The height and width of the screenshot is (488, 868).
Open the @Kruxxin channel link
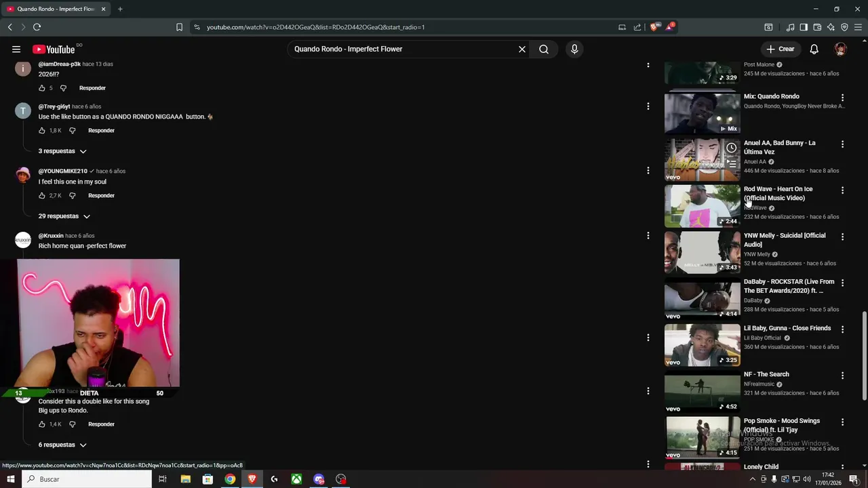(51, 236)
